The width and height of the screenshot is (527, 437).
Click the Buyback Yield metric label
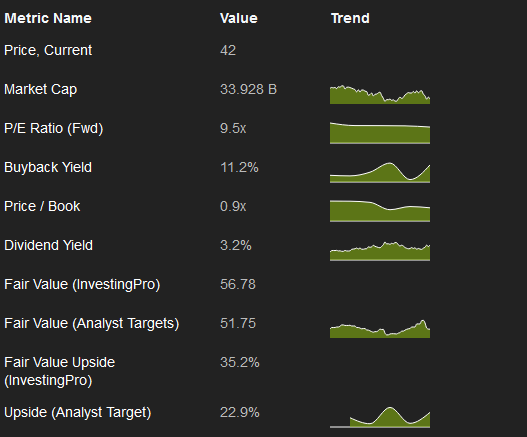(x=48, y=167)
